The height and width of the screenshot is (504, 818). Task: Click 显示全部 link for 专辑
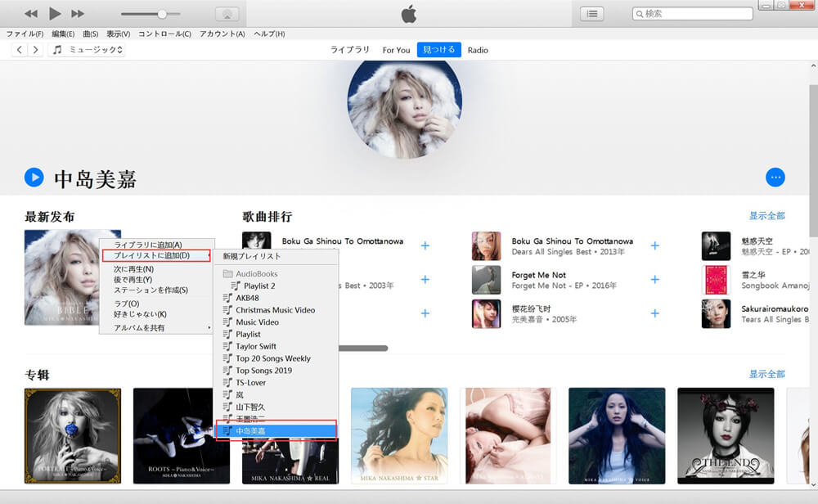point(767,374)
